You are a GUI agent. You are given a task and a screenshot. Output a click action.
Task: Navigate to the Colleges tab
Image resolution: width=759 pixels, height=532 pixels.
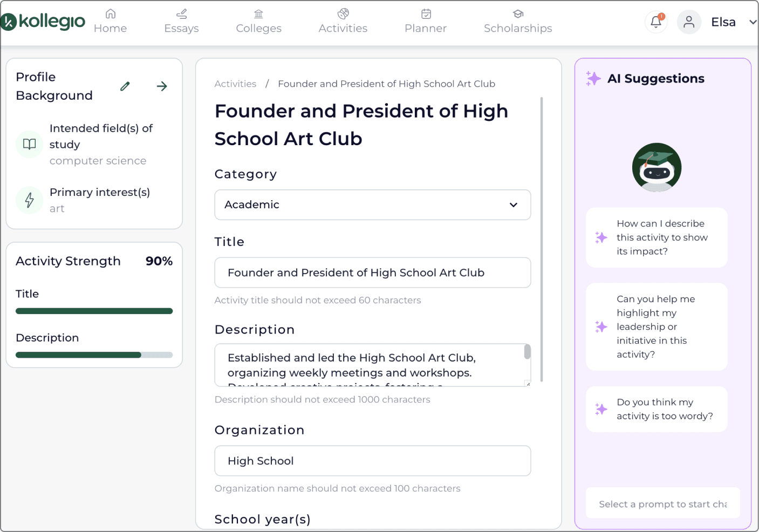pyautogui.click(x=258, y=22)
